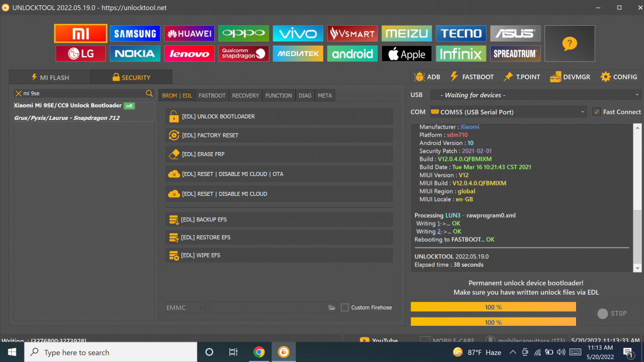Viewport: 644px width, 362px height.
Task: Select the Huawei brand logo
Action: (x=189, y=34)
